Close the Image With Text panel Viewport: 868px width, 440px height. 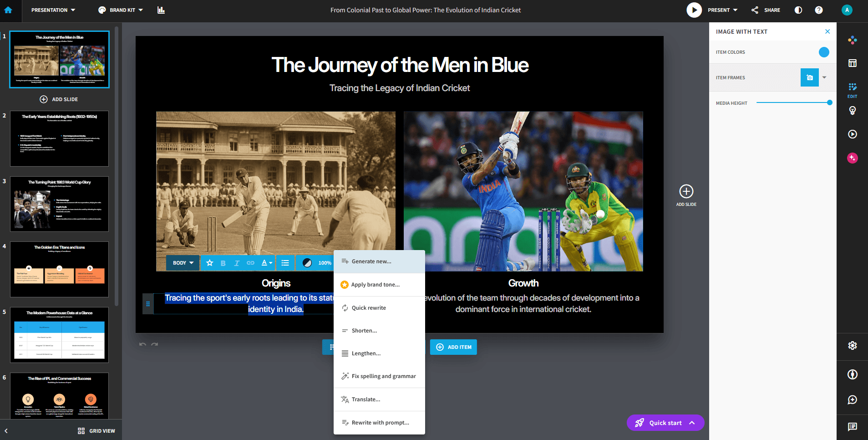pos(827,31)
